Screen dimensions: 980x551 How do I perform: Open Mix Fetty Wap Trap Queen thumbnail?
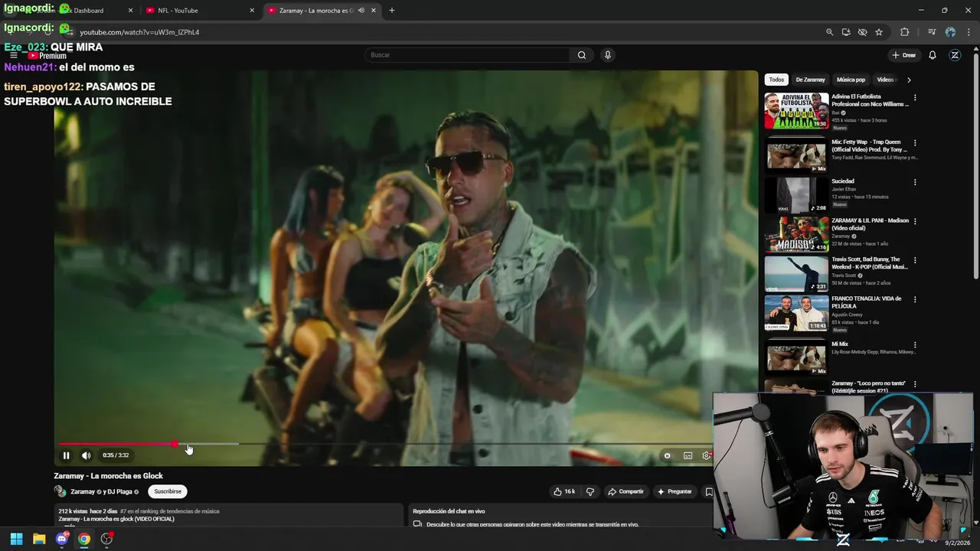tap(796, 155)
